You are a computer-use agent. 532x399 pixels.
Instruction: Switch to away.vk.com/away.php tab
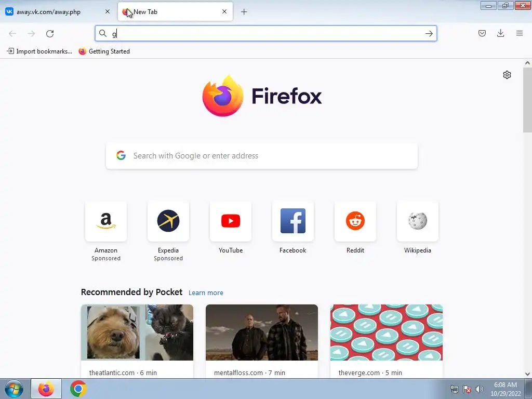[58, 12]
